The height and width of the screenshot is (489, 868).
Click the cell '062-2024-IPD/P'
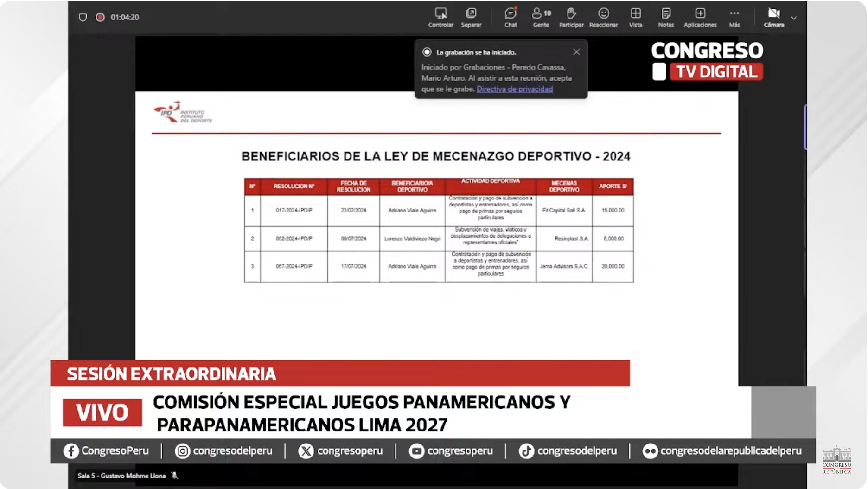coord(294,238)
